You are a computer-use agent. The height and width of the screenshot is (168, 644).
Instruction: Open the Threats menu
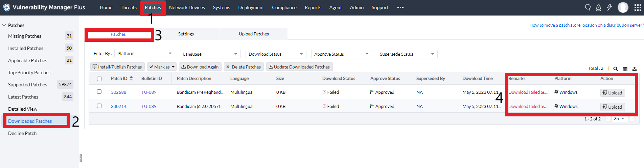click(x=129, y=7)
